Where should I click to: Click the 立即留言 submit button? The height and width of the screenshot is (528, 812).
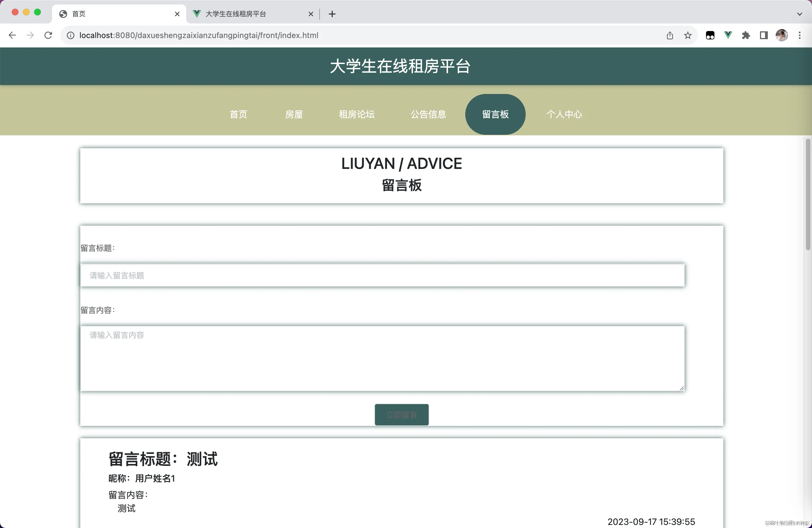click(x=402, y=415)
